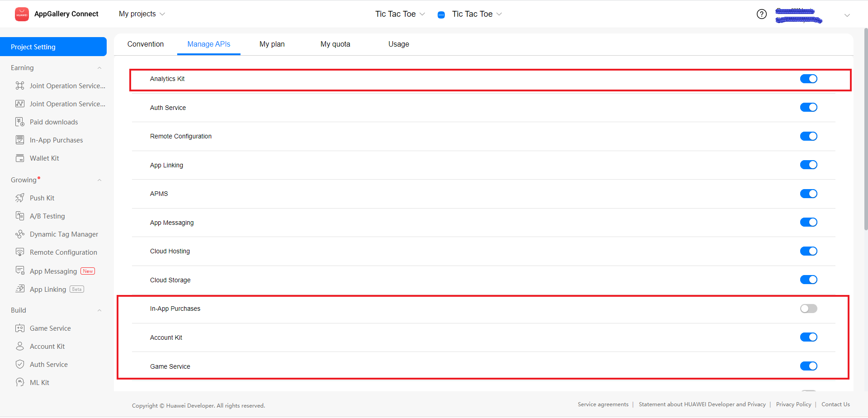Click the Game Service sidebar icon
868x418 pixels.
tap(20, 328)
